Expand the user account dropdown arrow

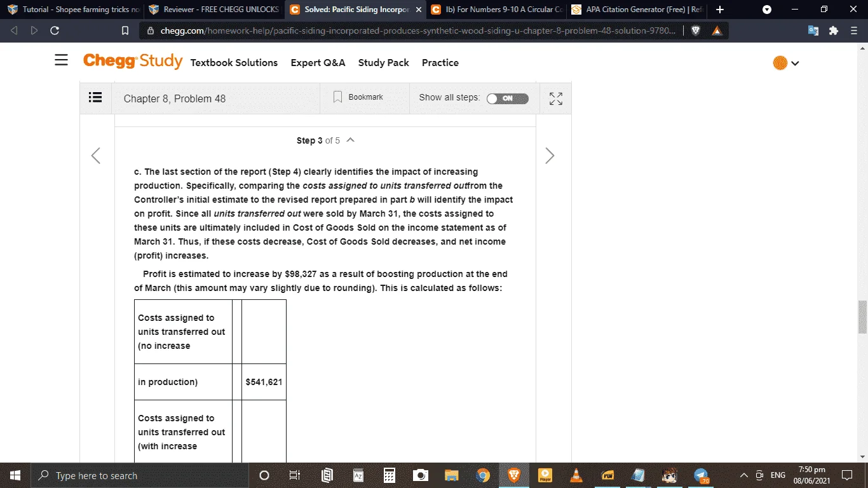point(795,63)
